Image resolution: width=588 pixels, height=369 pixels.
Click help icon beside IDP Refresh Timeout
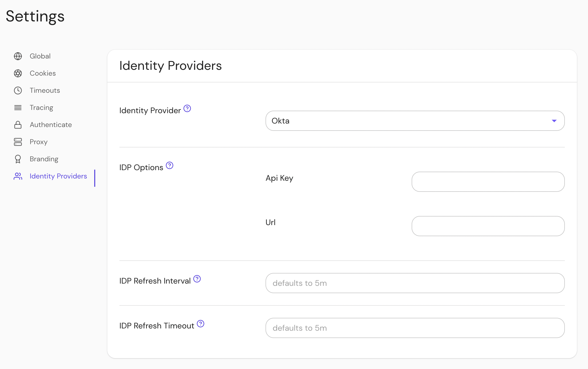click(x=201, y=324)
